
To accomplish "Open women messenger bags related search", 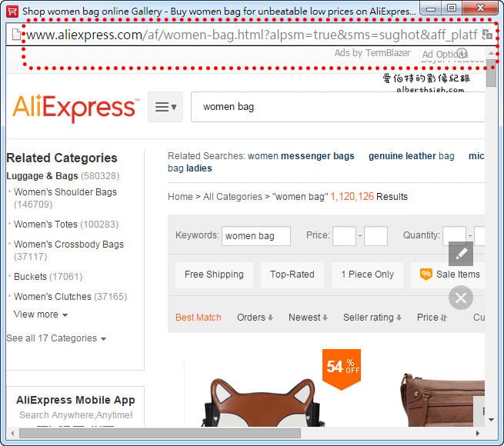I will click(x=301, y=156).
